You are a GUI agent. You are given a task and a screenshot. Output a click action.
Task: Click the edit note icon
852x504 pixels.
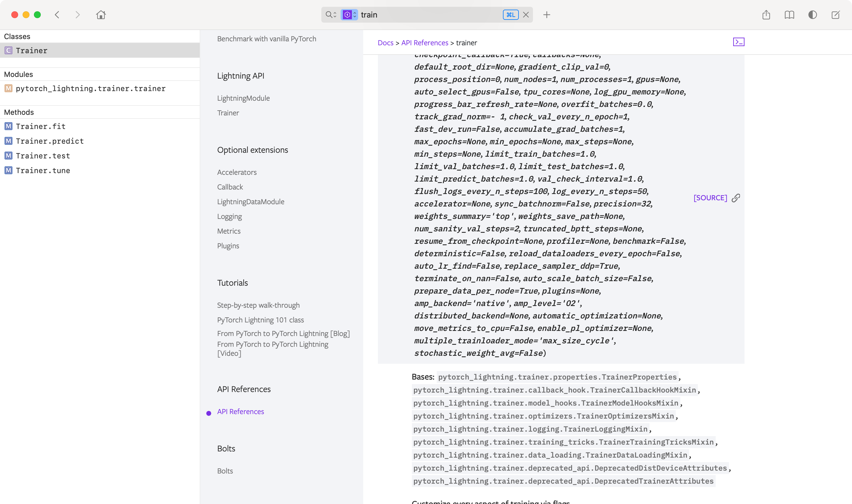click(835, 15)
